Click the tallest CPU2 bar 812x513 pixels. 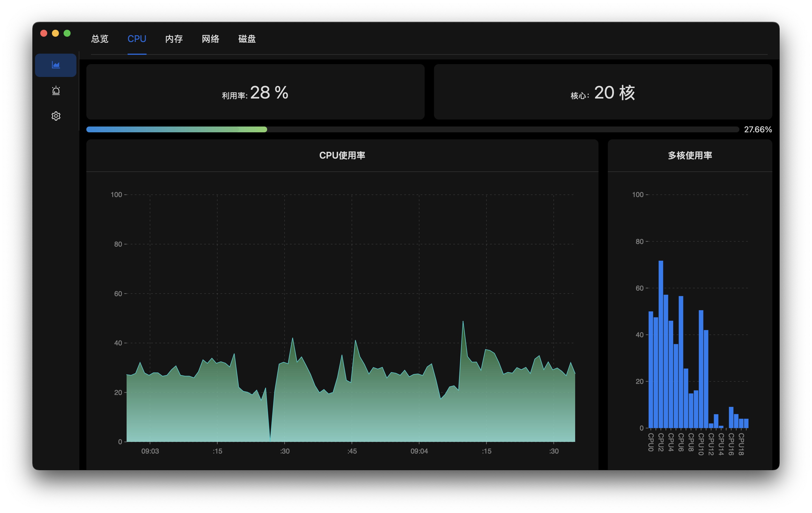pyautogui.click(x=661, y=344)
